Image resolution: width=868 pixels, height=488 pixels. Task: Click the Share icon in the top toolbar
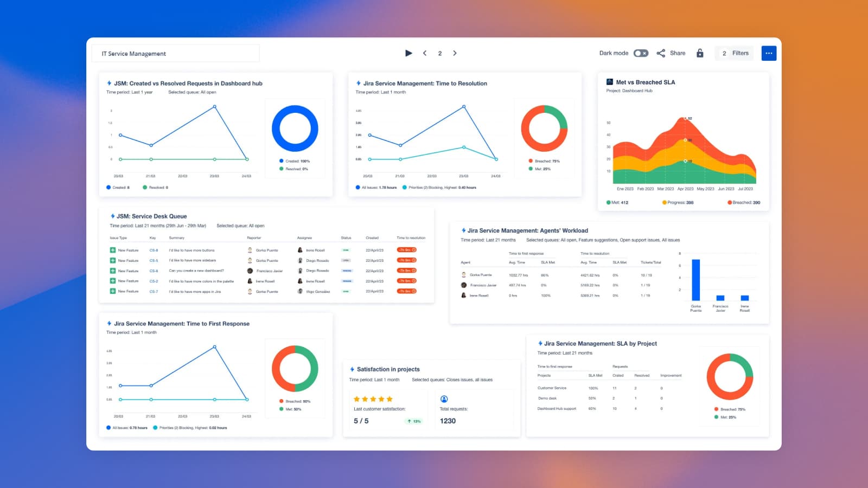(x=661, y=53)
